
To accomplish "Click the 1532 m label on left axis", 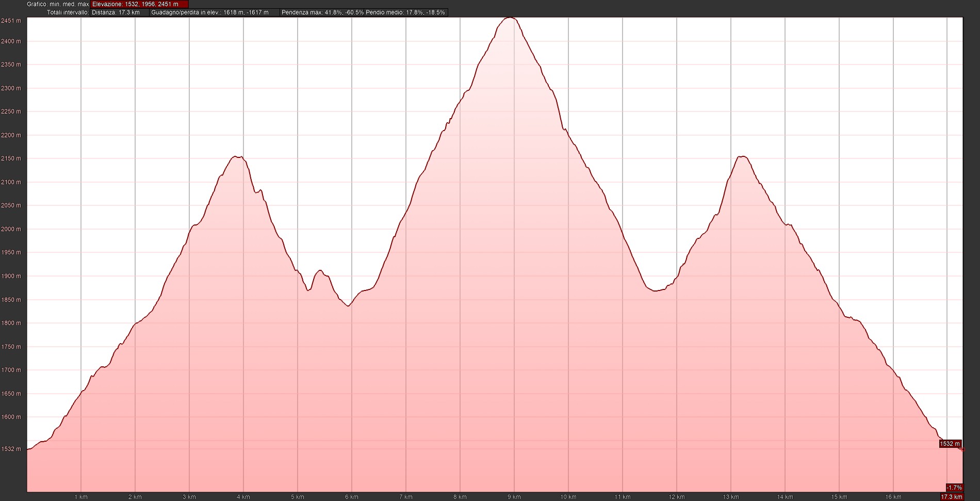I will point(11,449).
